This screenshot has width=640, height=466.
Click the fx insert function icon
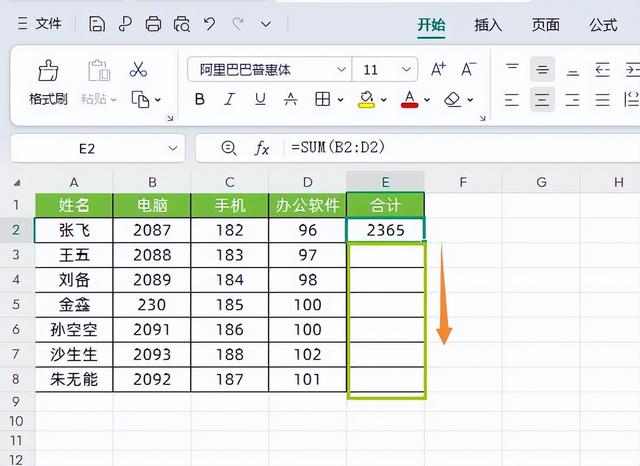(262, 148)
